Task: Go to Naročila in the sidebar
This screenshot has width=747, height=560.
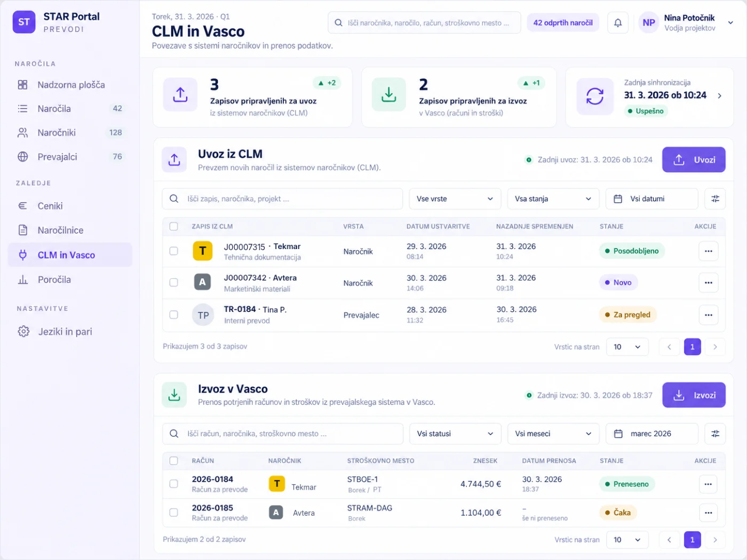Action: pos(70,109)
